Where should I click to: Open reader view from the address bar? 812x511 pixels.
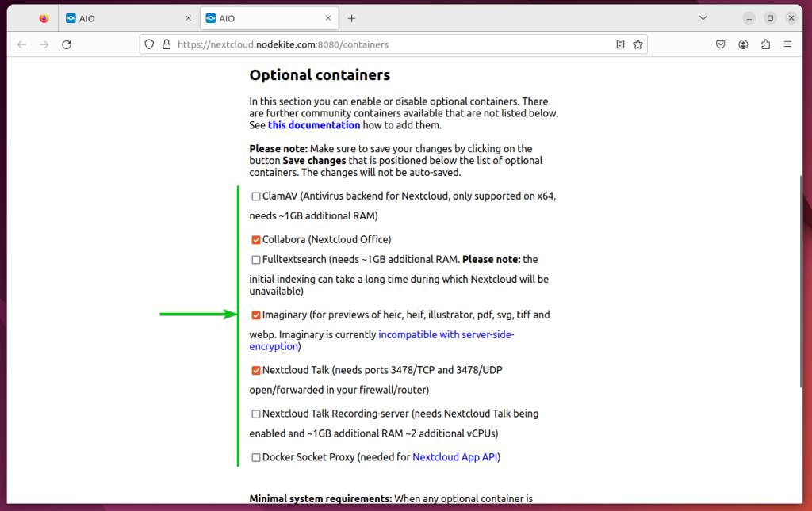click(x=620, y=44)
